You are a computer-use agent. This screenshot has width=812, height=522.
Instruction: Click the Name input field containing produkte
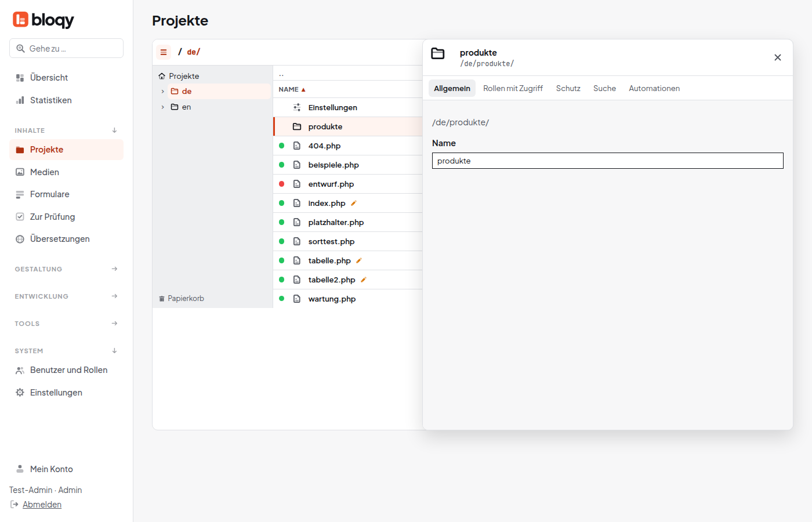[608, 161]
